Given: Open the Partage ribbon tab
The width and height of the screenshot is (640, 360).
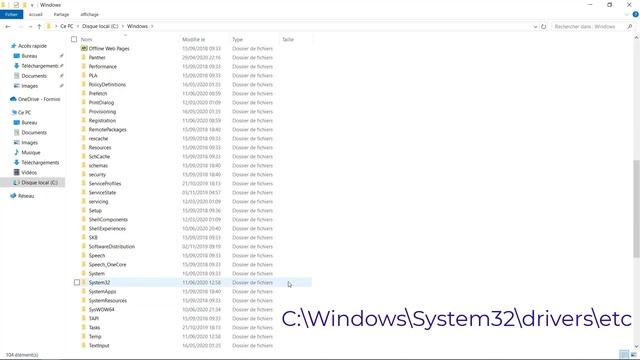Looking at the screenshot, I should 61,14.
